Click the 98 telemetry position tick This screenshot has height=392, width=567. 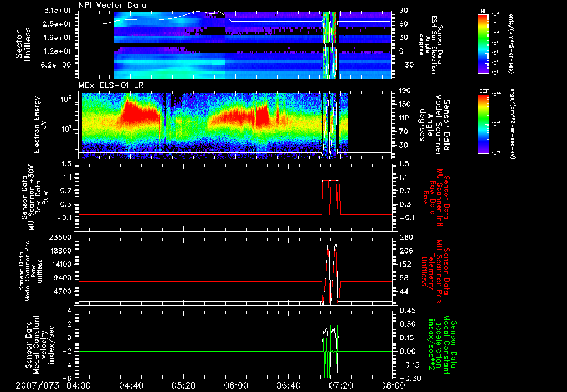coord(403,278)
